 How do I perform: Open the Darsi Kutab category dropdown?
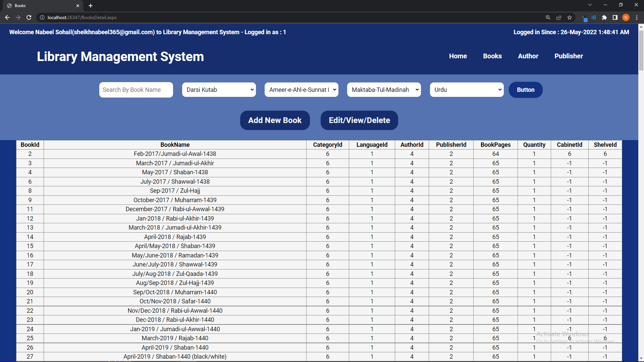pos(219,89)
